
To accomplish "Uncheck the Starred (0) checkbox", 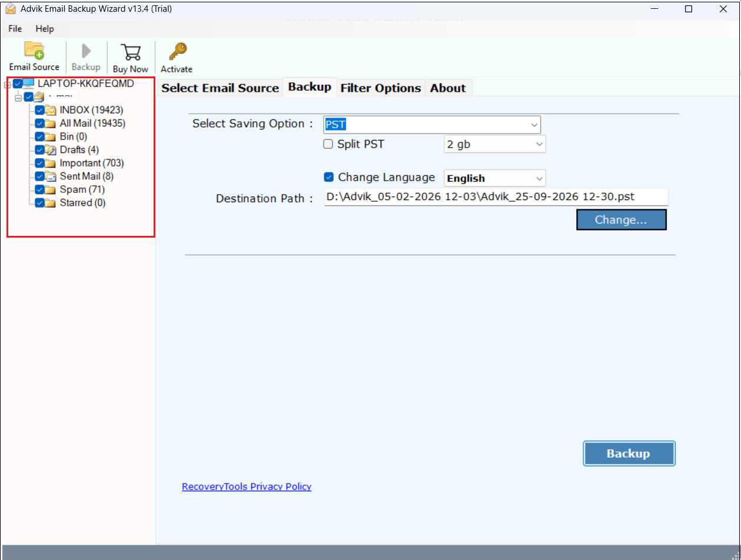I will tap(39, 203).
